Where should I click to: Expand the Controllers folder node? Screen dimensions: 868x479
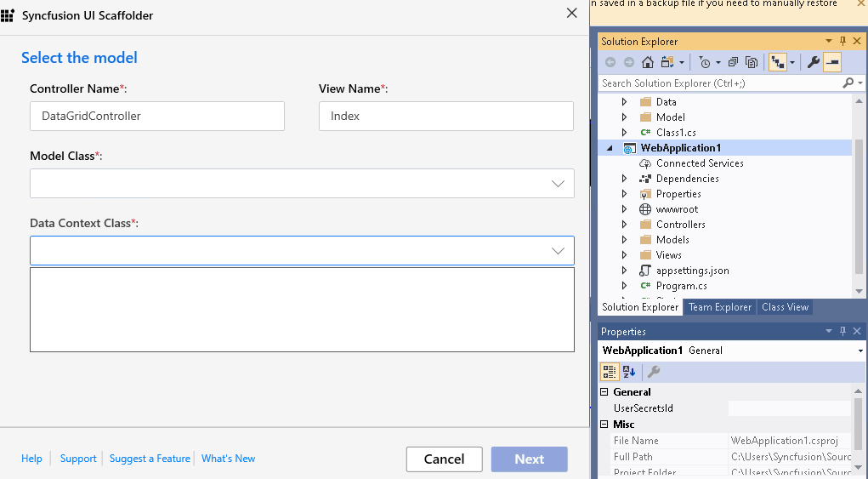coord(625,225)
